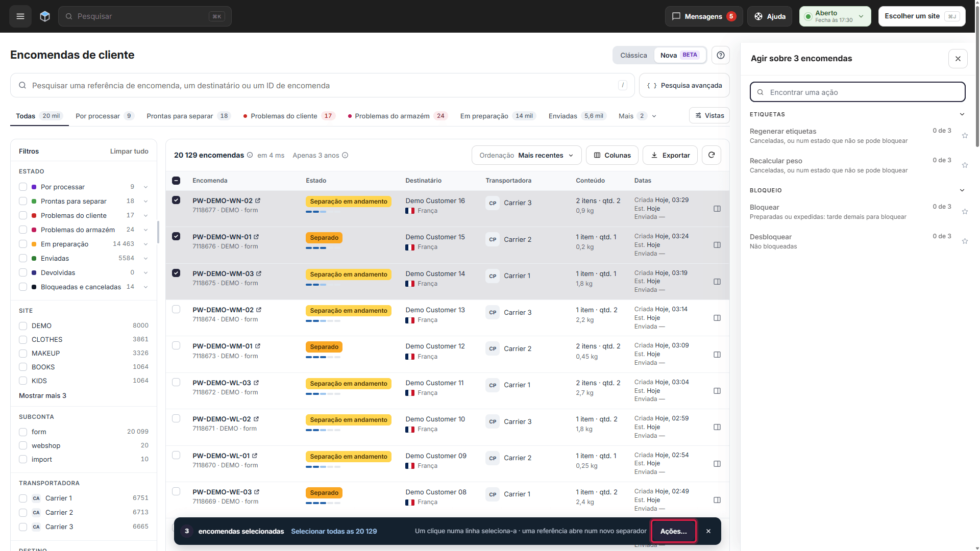
Task: Open external link icon for PW-DEMO-WL-01
Action: pos(255,456)
